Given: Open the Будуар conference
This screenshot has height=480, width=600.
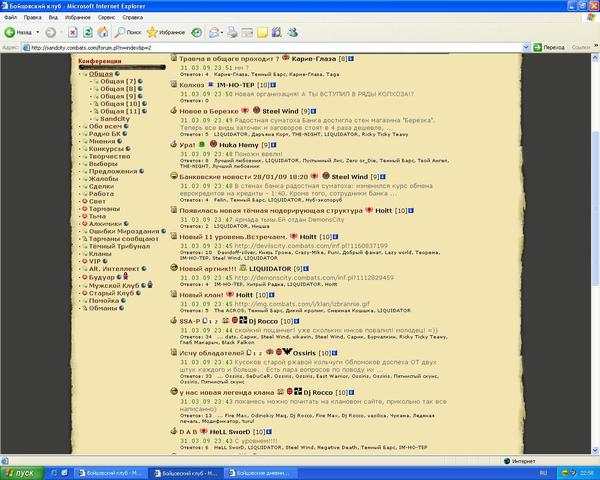Looking at the screenshot, I should [102, 277].
